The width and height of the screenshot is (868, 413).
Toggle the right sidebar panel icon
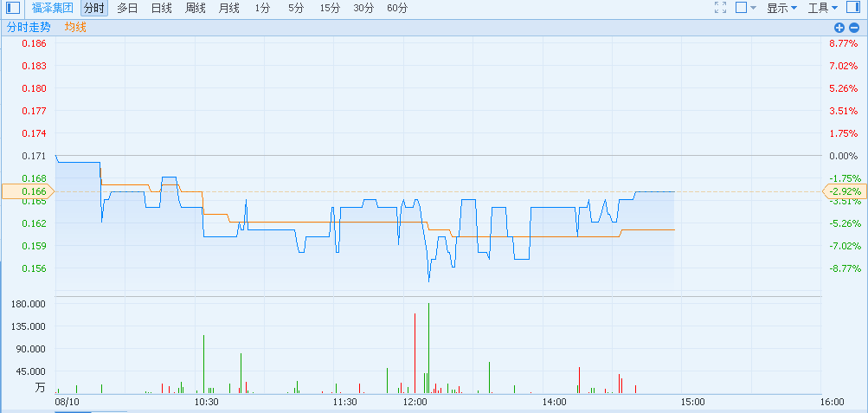pos(852,8)
